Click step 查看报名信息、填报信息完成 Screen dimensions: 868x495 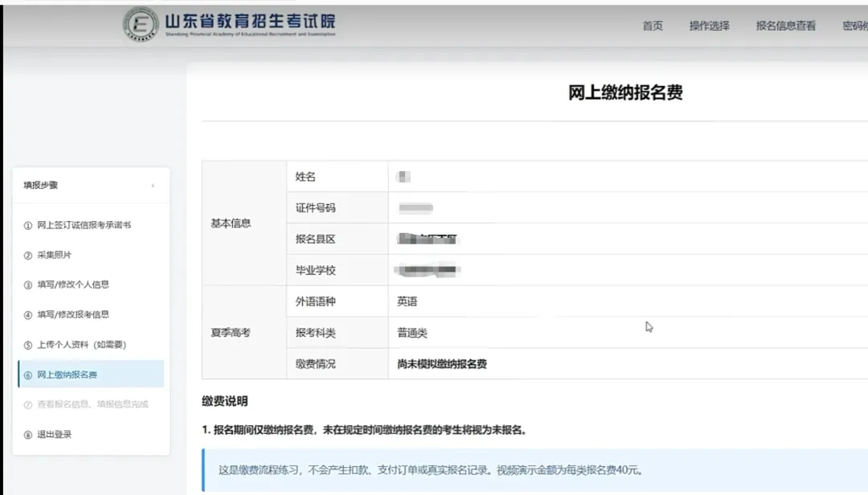[92, 404]
